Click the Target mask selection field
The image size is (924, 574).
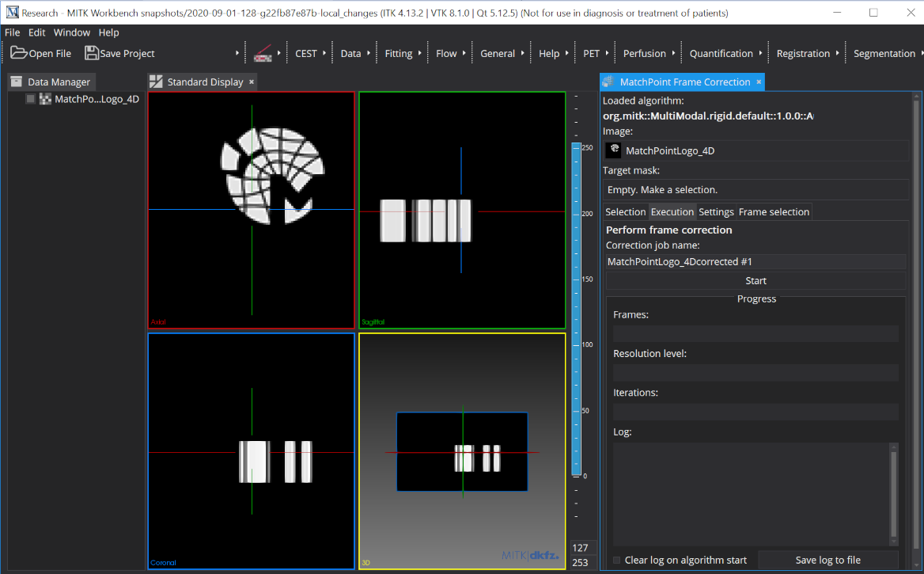point(755,190)
